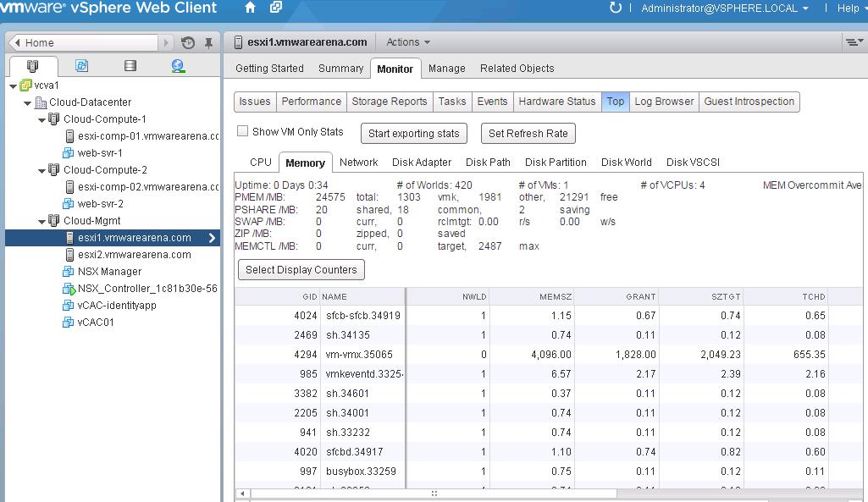Open the Administrator@VSPHERE.LOCAL user menu
868x502 pixels.
(x=725, y=8)
